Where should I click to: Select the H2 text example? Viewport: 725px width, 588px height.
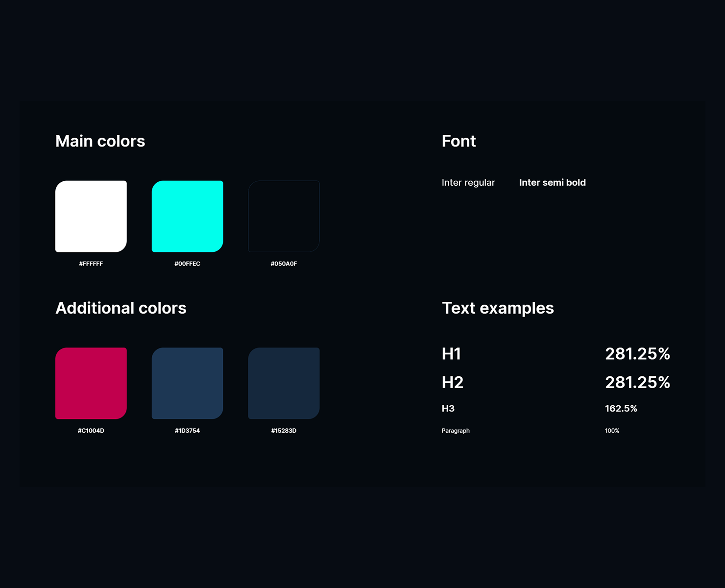pos(452,382)
